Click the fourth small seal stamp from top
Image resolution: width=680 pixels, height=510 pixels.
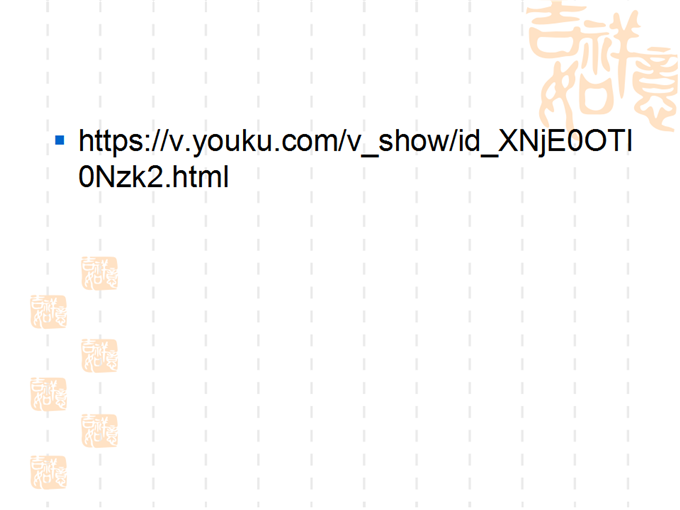coord(49,394)
